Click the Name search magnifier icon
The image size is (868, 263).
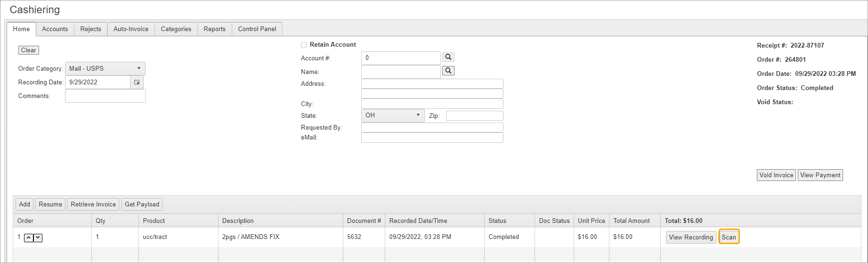pyautogui.click(x=448, y=71)
